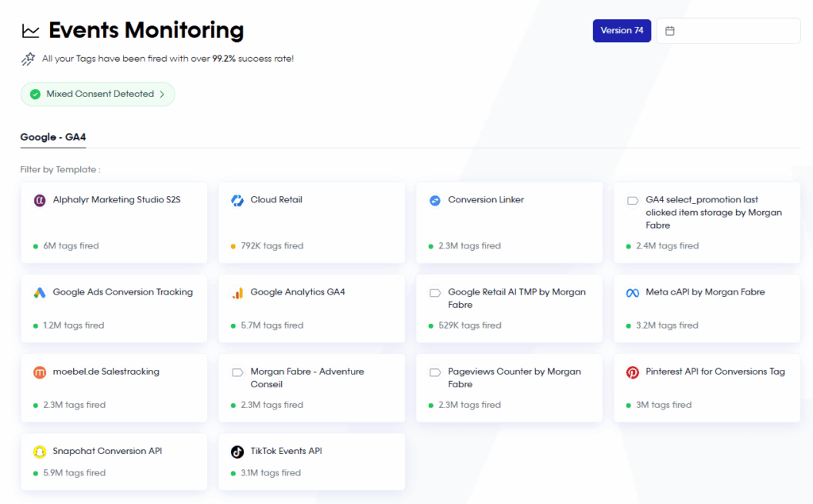Click the Snapchat Conversion API ghost icon
Screen dimensions: 813x504
point(40,452)
